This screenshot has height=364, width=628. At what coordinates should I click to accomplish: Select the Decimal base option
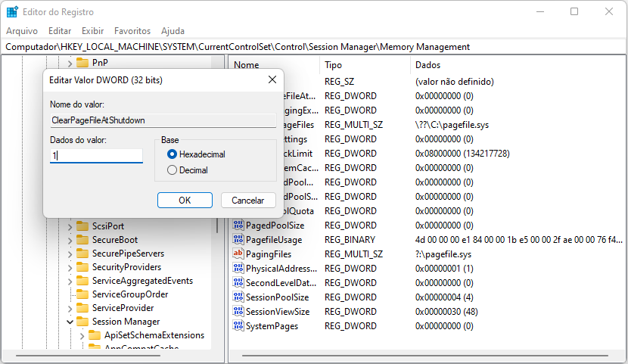pyautogui.click(x=173, y=170)
